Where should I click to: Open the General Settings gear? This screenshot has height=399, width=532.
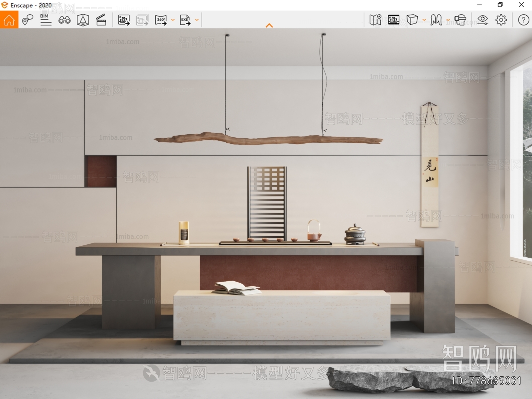[501, 20]
